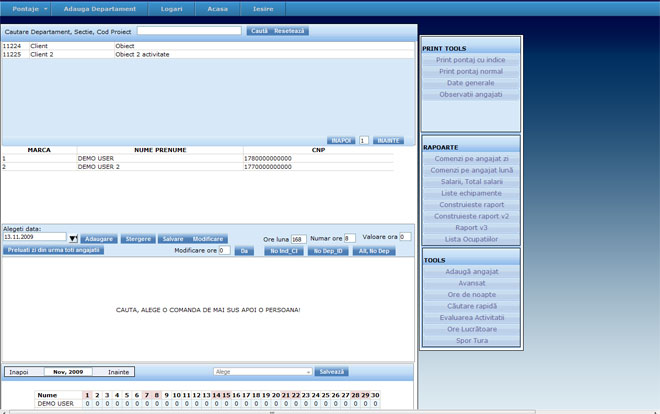Viewport: 660px width, 414px height.
Task: Select project row 11225 Client 2
Action: 208,54
